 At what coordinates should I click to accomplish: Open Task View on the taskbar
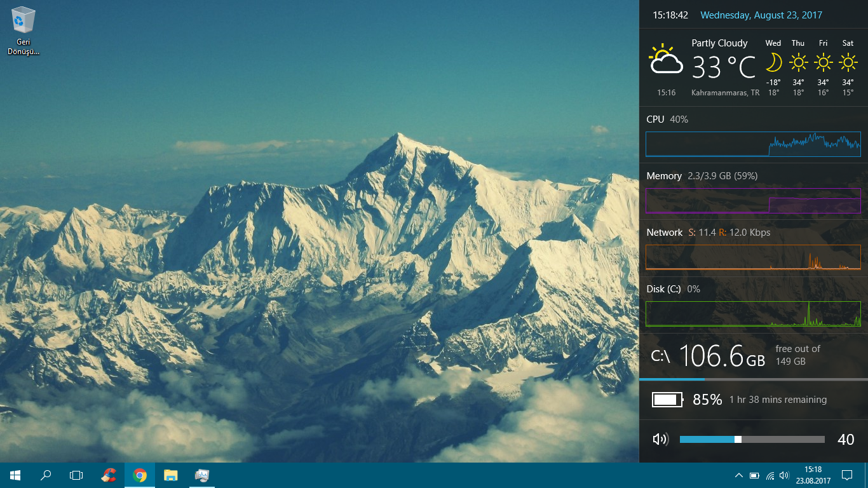click(76, 475)
